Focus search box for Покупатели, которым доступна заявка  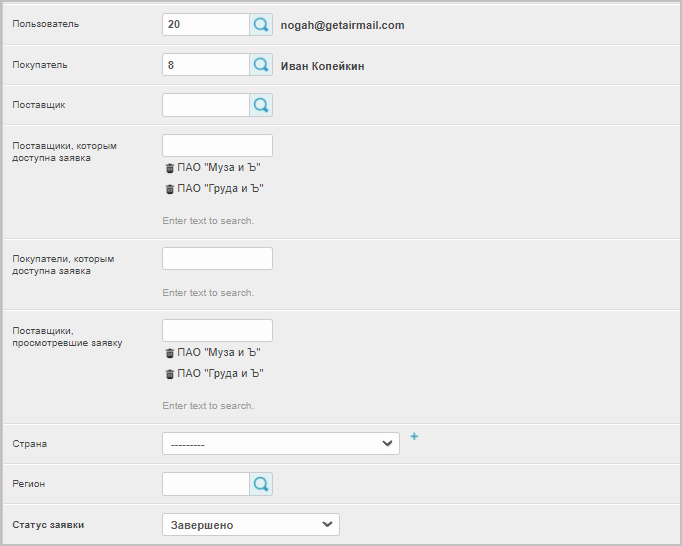217,259
